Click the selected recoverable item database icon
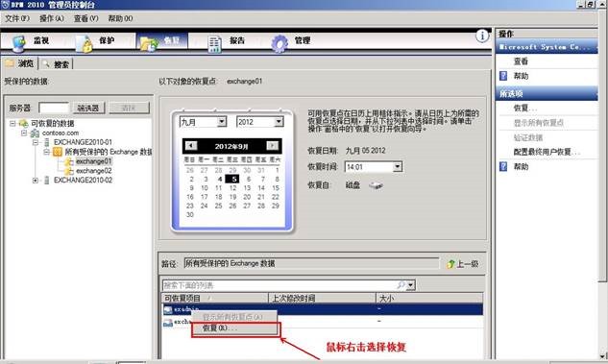This screenshot has height=364, width=608. coord(168,309)
